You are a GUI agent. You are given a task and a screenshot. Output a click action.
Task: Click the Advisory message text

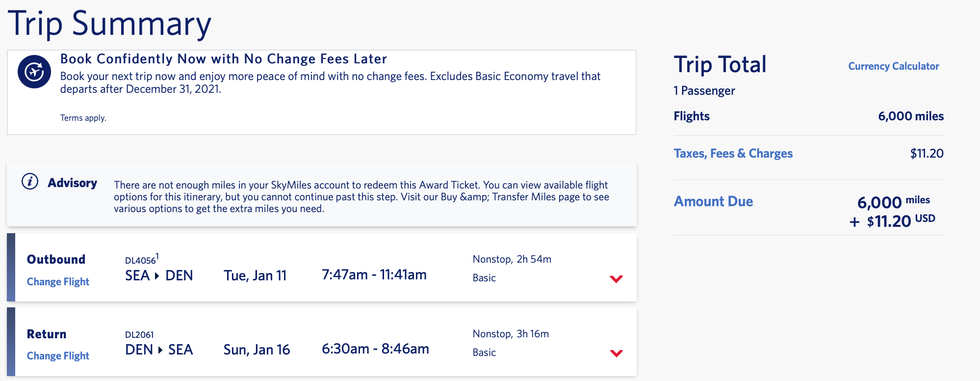pyautogui.click(x=361, y=197)
